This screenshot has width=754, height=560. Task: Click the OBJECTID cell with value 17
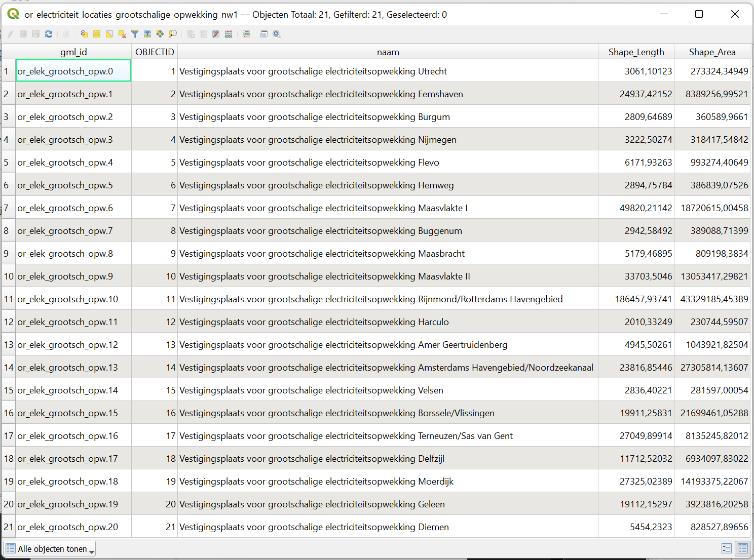pos(155,435)
